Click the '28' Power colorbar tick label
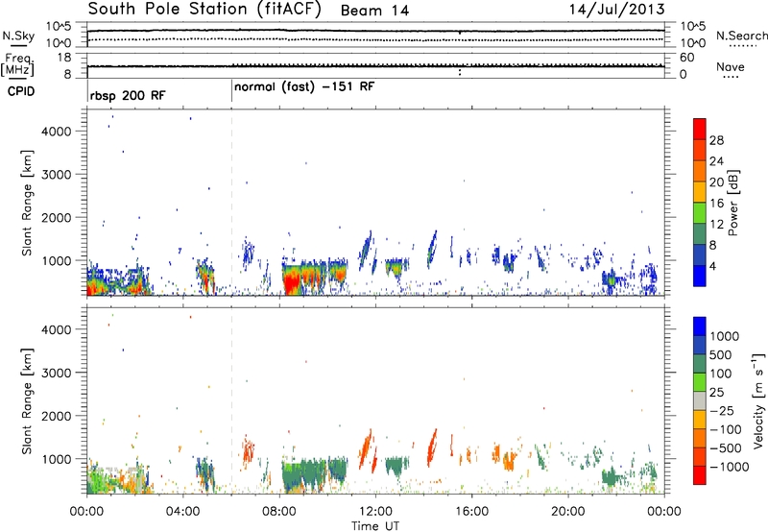 coord(716,140)
